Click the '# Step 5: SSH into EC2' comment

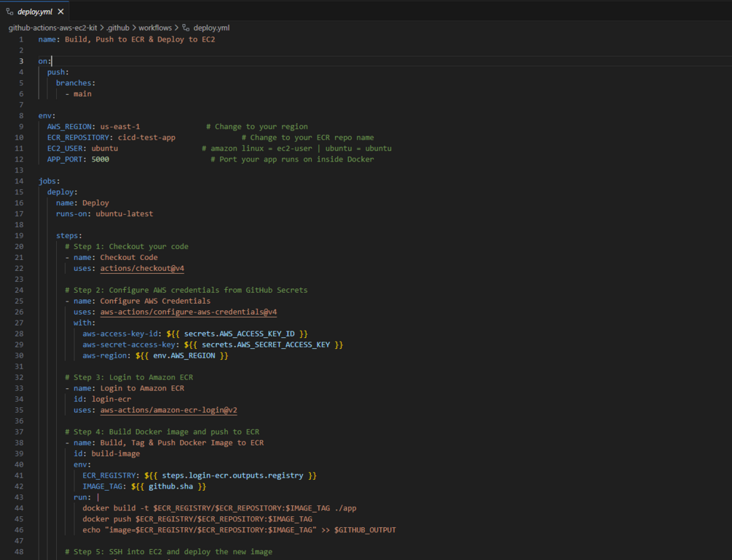(168, 551)
